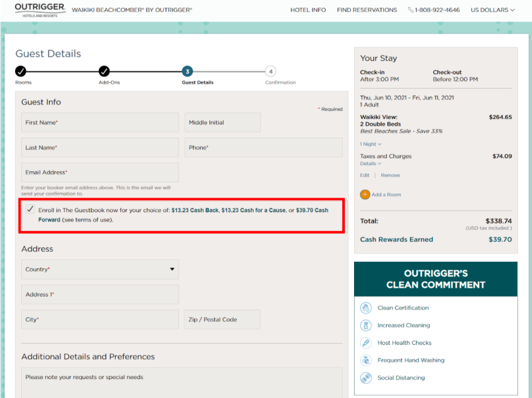Click the orange plus Add a Room icon
Viewport: 532px width, 398px height.
click(365, 195)
